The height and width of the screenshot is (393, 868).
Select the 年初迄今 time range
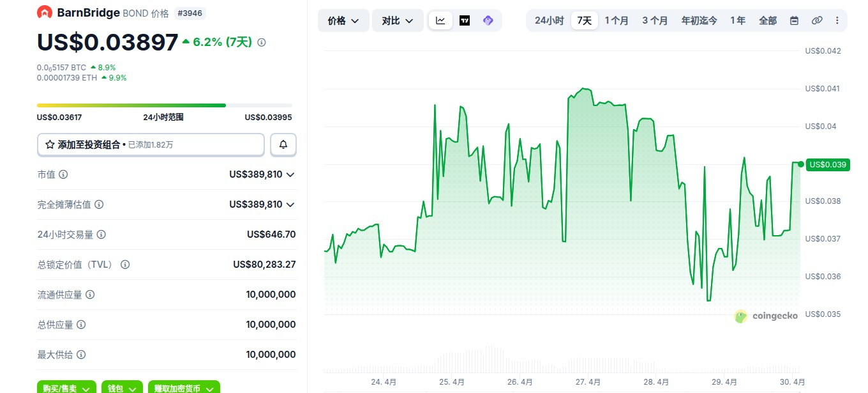tap(699, 20)
